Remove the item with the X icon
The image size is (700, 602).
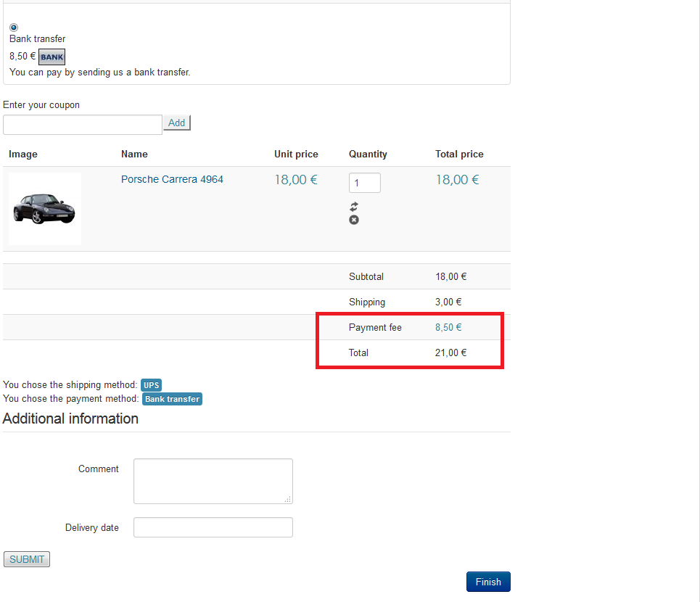click(354, 220)
